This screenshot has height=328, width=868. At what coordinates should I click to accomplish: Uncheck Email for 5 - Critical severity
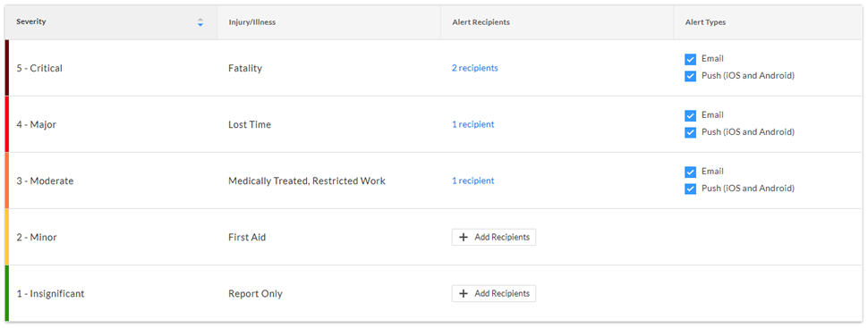click(690, 59)
